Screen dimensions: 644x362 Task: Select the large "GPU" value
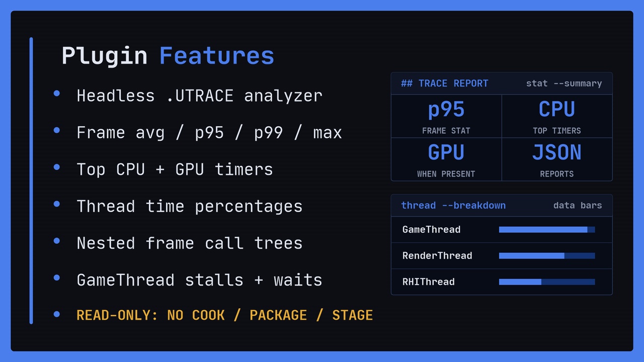pyautogui.click(x=446, y=152)
